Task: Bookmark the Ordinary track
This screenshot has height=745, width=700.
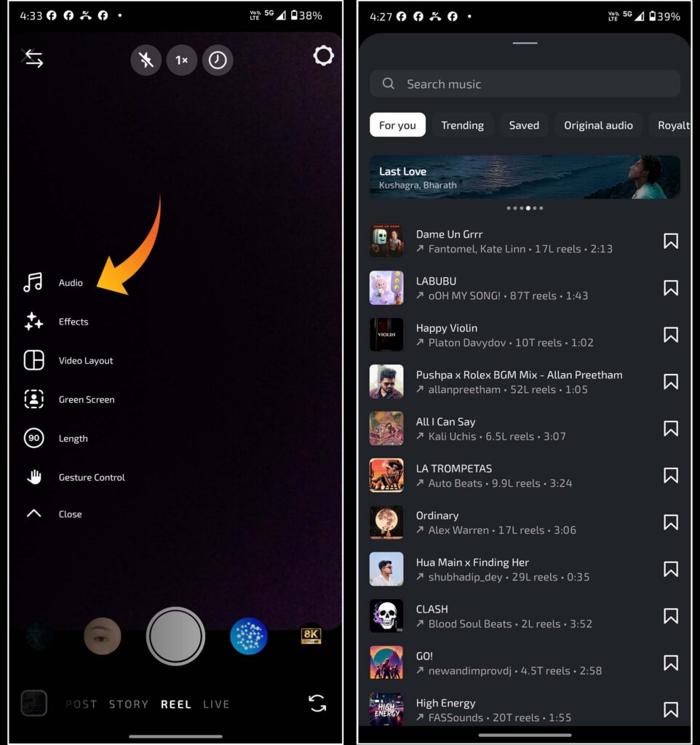Action: (671, 522)
